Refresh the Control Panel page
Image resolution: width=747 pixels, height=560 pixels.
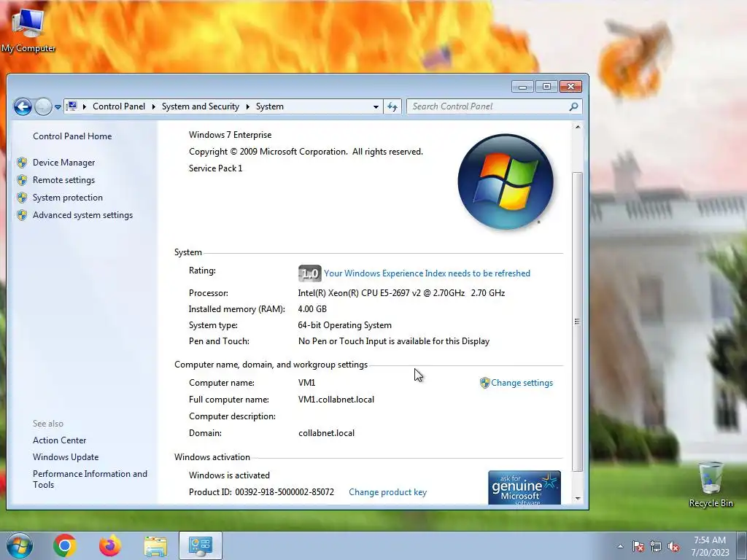click(x=392, y=106)
